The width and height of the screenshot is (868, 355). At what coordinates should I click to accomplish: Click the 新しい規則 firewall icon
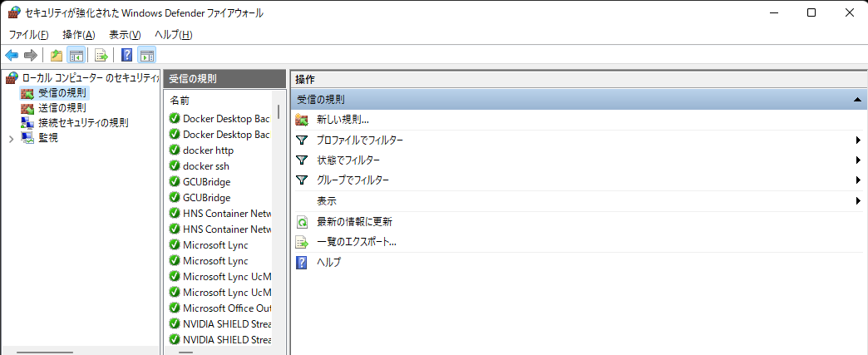302,120
